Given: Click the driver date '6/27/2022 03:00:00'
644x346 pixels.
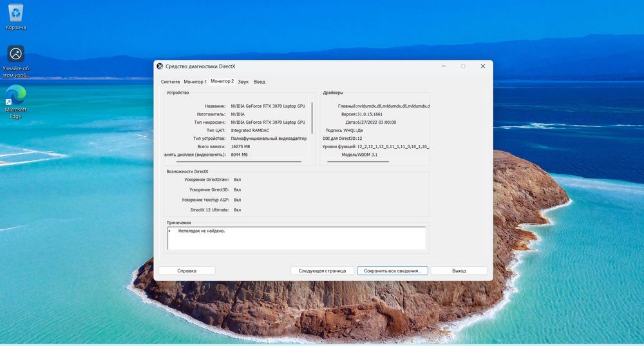Looking at the screenshot, I should [376, 122].
